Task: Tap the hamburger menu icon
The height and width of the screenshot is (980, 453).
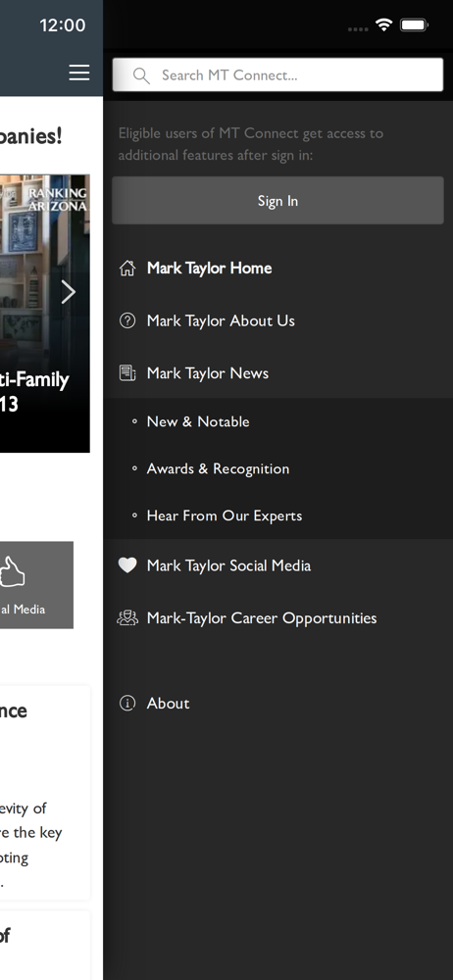Action: point(78,73)
